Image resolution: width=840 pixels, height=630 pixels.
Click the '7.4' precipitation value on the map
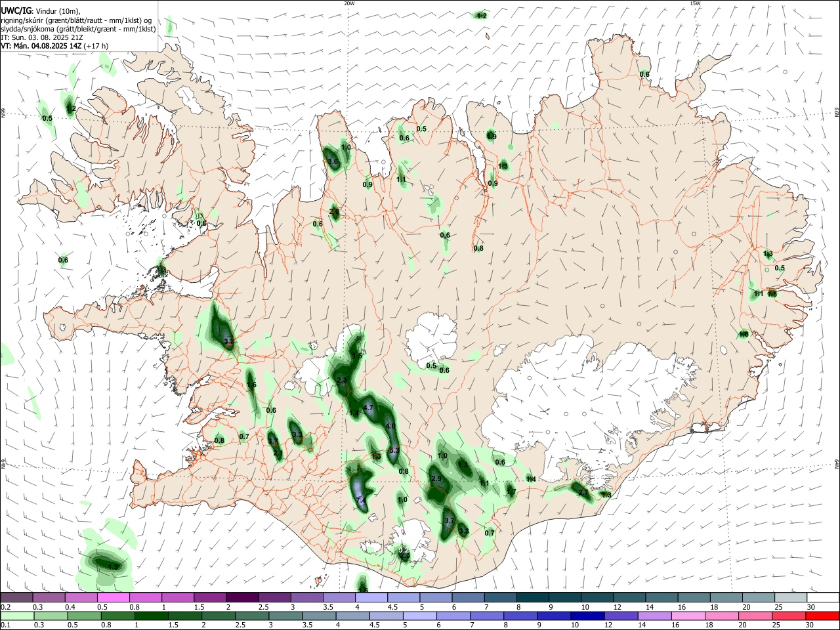[x=360, y=501]
